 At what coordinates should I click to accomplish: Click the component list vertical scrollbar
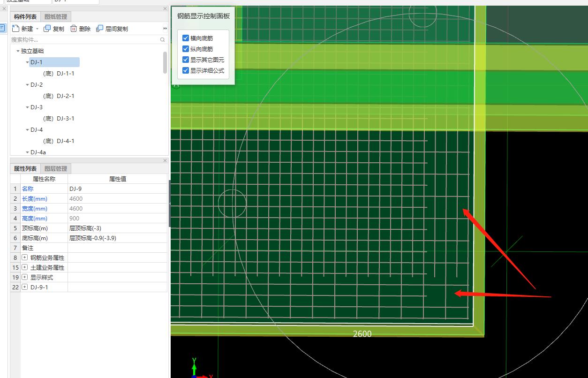point(165,62)
